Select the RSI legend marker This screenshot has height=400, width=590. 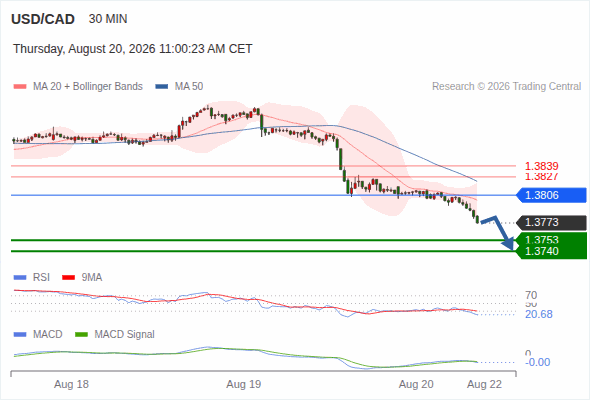[20, 278]
